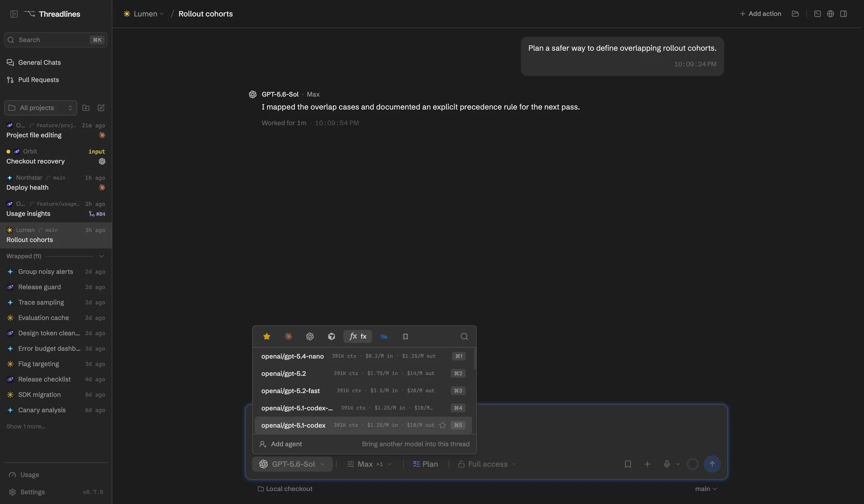Search models with magnifier icon in picker
This screenshot has width=864, height=504.
coord(464,336)
